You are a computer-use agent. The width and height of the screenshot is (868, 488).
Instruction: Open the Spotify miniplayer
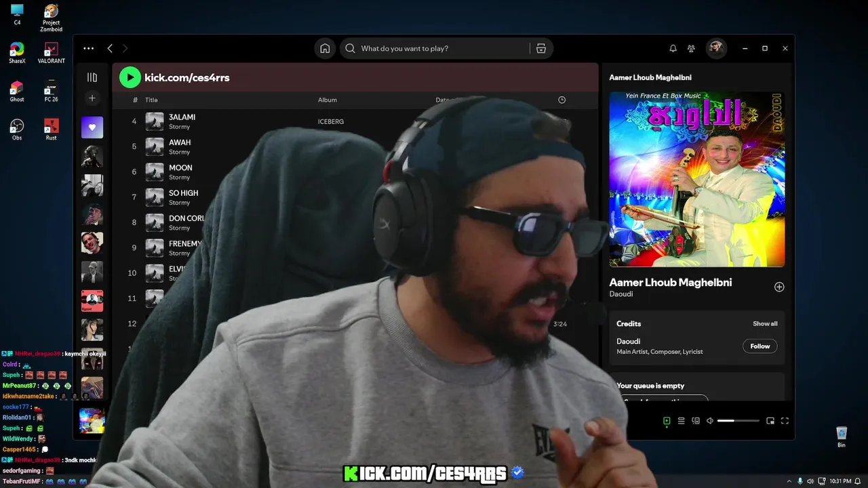(x=770, y=421)
